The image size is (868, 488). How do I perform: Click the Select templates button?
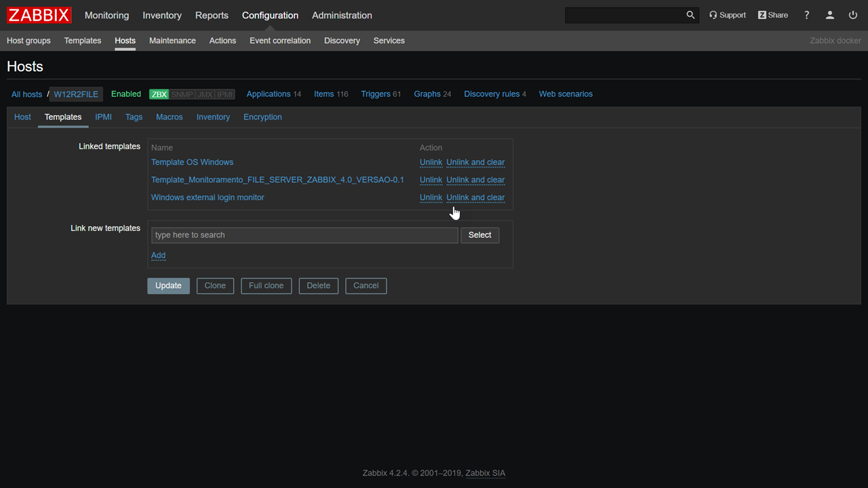point(479,235)
